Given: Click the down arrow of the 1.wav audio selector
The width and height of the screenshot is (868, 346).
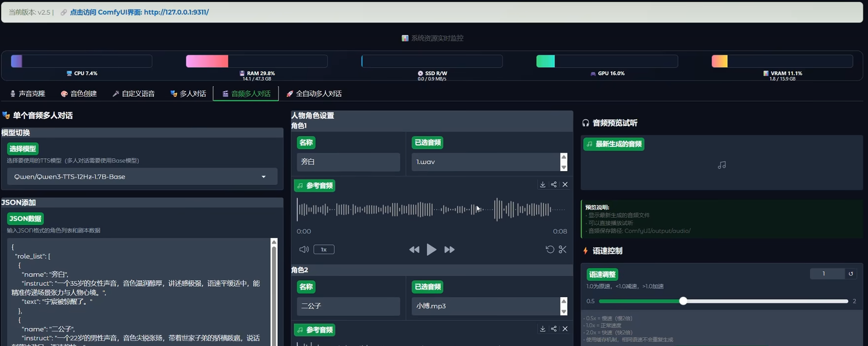Looking at the screenshot, I should pyautogui.click(x=564, y=168).
